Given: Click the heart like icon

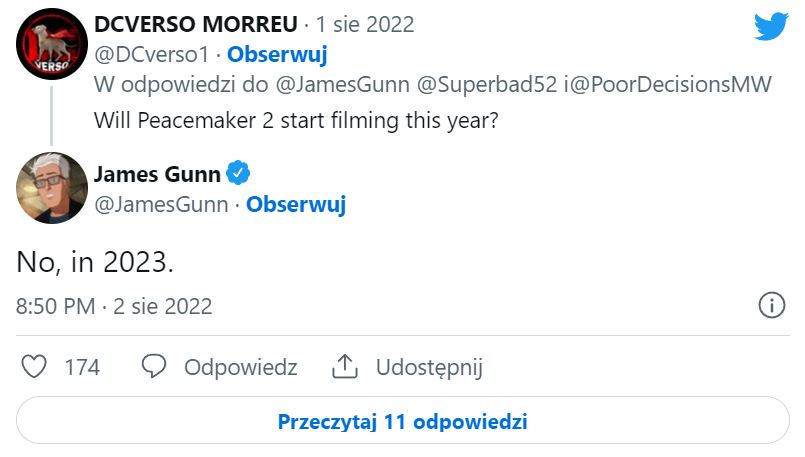Looking at the screenshot, I should coord(34,366).
